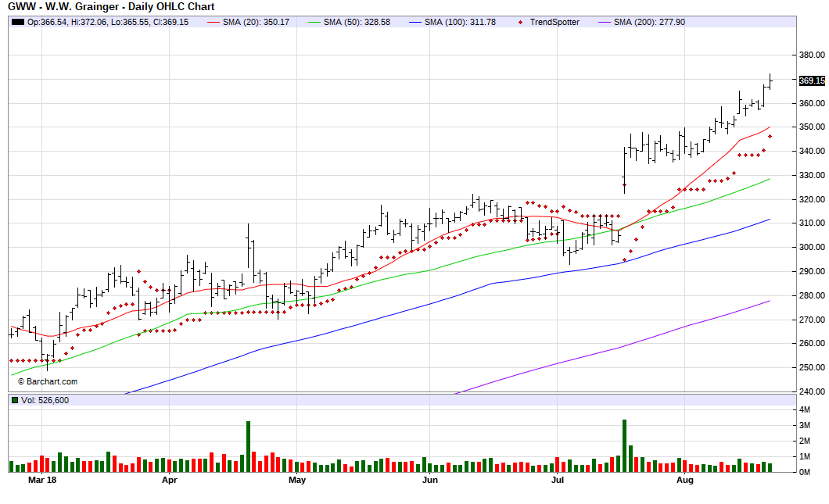Click the Aug date axis label
This screenshot has height=504, width=829.
[x=684, y=481]
